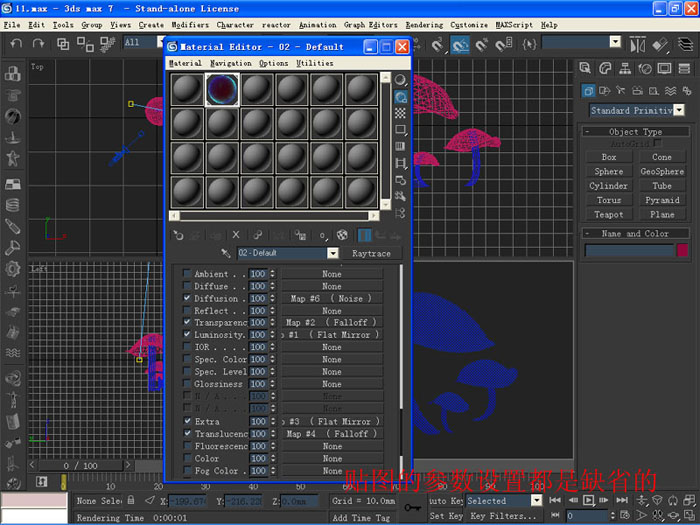
Task: Click the Transparency Map #2 (Falloff) button
Action: (x=332, y=322)
